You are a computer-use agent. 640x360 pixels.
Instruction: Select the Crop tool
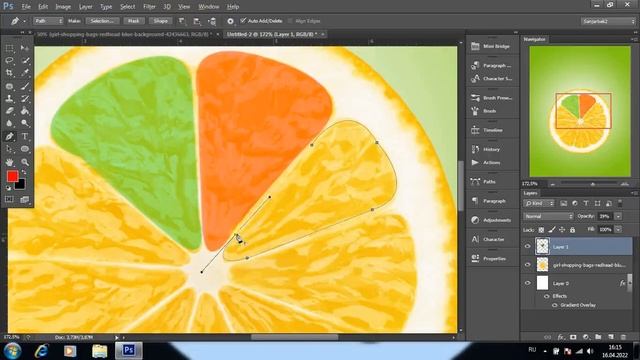[9, 73]
